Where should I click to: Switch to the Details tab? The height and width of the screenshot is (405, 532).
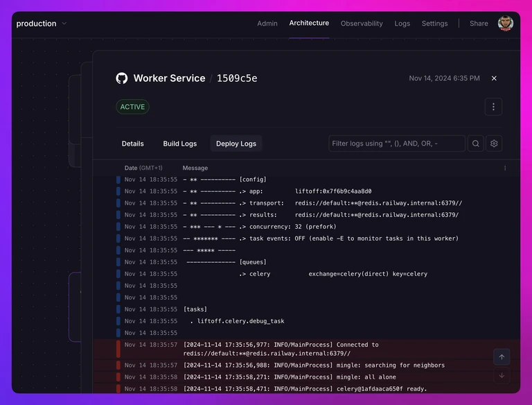(133, 144)
